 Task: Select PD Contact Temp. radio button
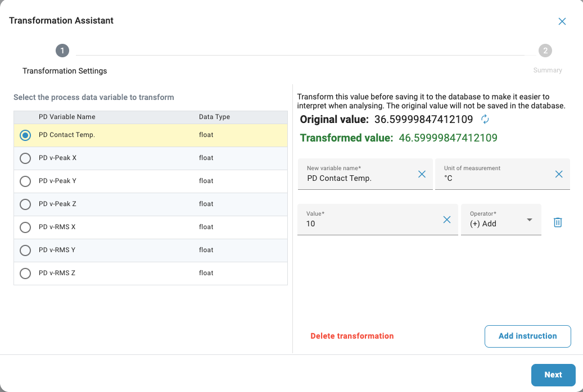(x=25, y=135)
